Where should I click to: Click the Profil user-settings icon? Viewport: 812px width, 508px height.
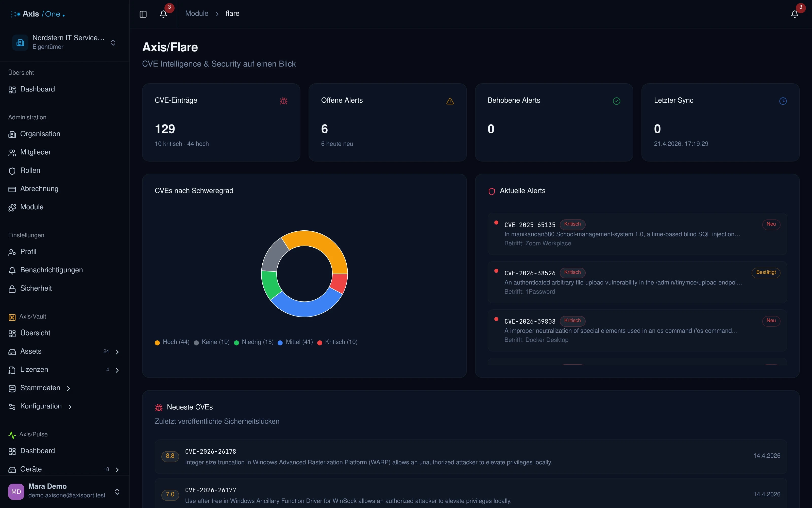tap(12, 252)
